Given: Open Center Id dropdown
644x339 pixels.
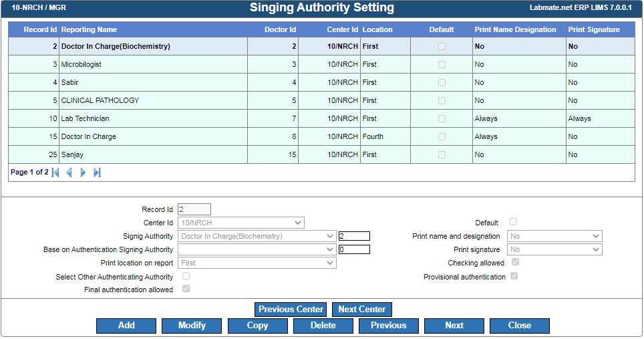Looking at the screenshot, I should (x=241, y=223).
